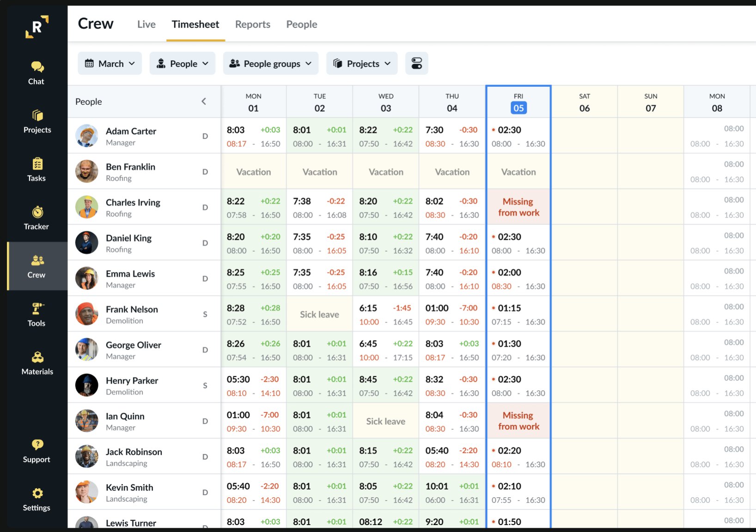The image size is (756, 532).
Task: Open Tools in the sidebar
Action: coord(37,314)
